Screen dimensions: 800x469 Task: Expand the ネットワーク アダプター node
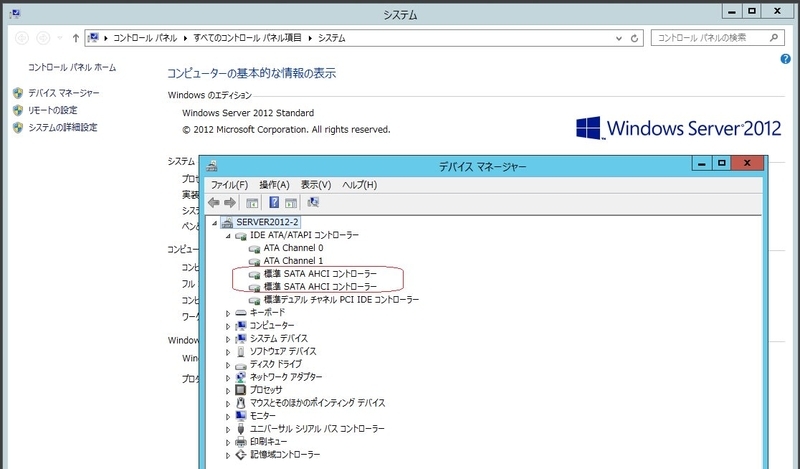coord(228,378)
